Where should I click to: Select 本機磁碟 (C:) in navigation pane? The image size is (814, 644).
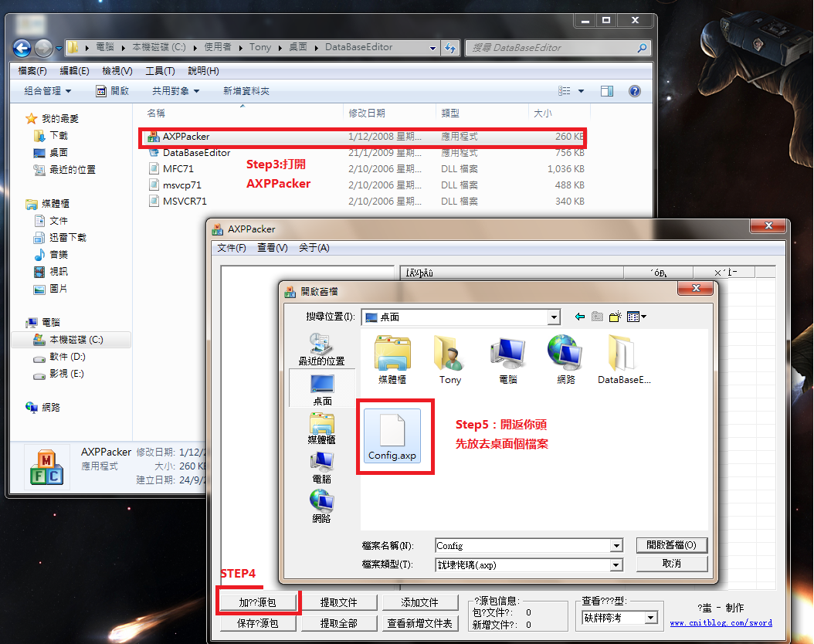tap(71, 340)
